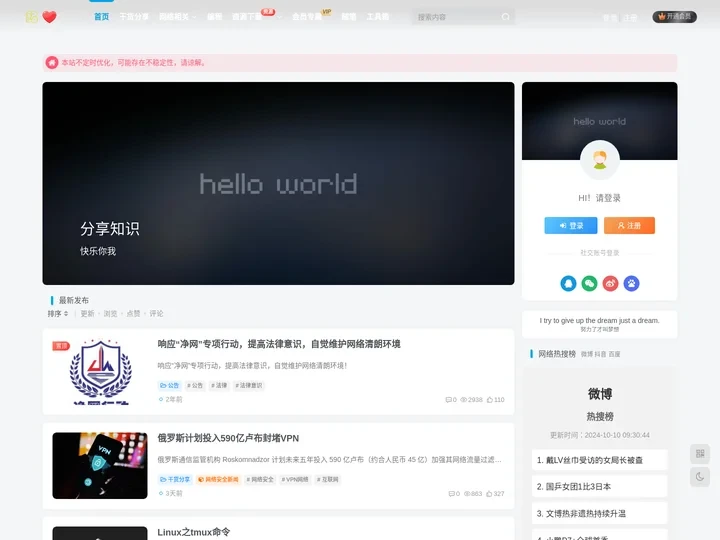Click the search magnifier icon
Viewport: 720px width, 540px height.
506,17
